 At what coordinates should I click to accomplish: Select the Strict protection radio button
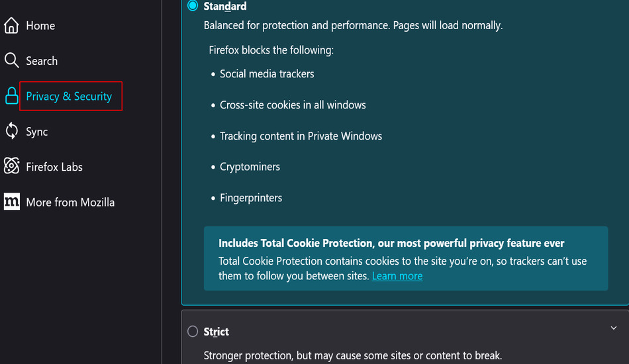pyautogui.click(x=193, y=331)
